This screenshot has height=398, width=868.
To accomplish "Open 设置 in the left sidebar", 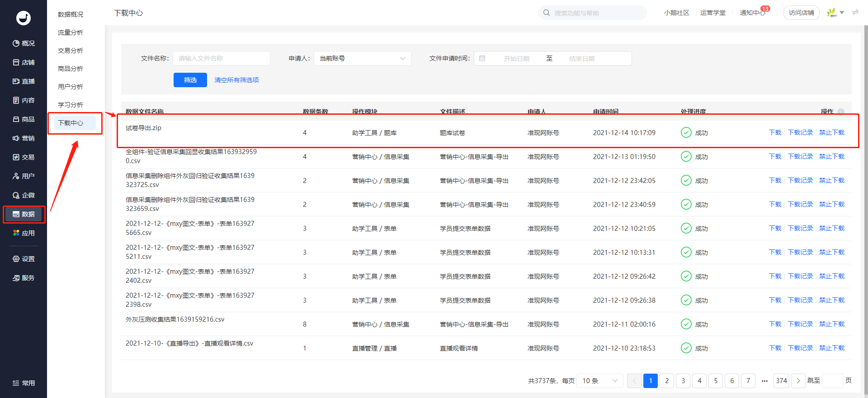I will 24,259.
